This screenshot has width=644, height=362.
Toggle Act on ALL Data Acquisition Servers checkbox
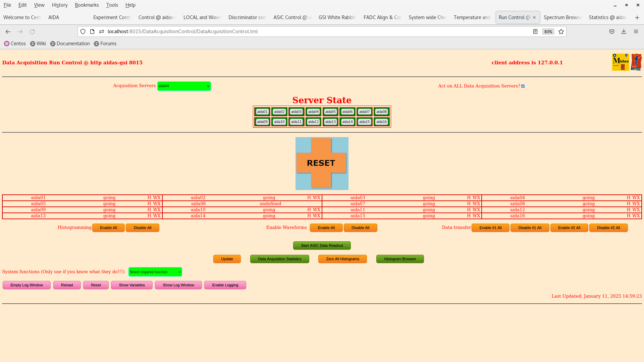pos(523,86)
